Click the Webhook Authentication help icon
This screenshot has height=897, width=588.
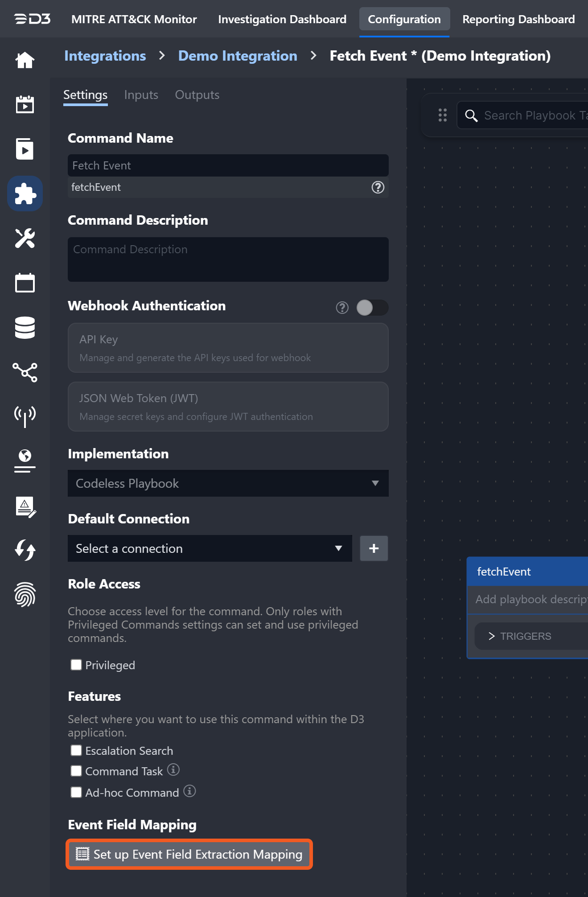(x=342, y=308)
